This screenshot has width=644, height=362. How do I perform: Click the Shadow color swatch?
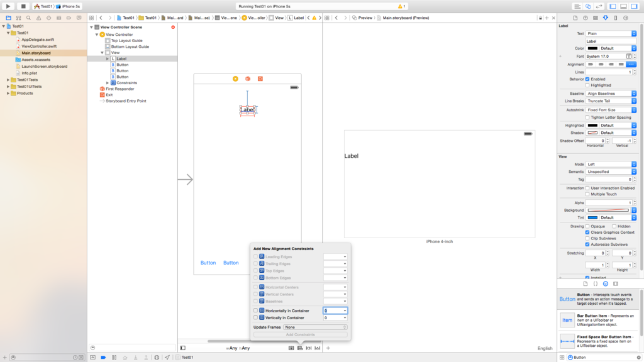point(592,133)
